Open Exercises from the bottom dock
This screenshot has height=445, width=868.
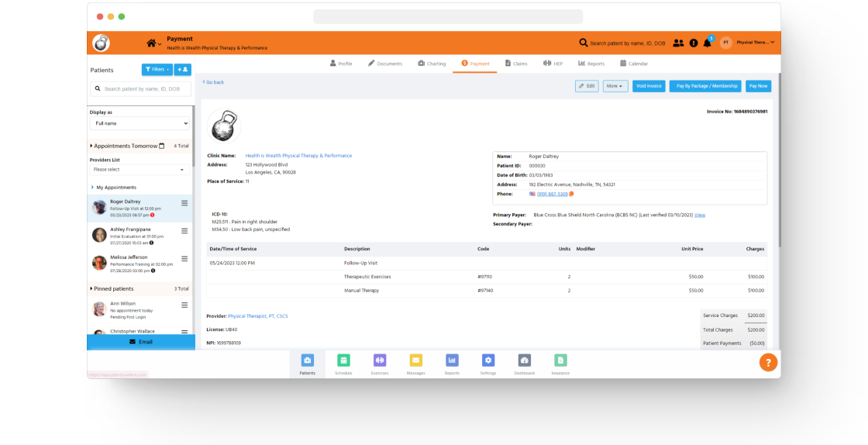pyautogui.click(x=380, y=363)
